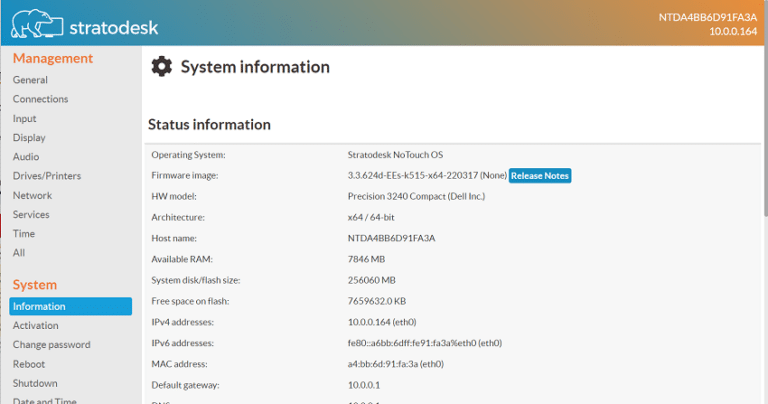768x404 pixels.
Task: Click the x64 / 64-bit architecture value
Action: click(x=371, y=217)
